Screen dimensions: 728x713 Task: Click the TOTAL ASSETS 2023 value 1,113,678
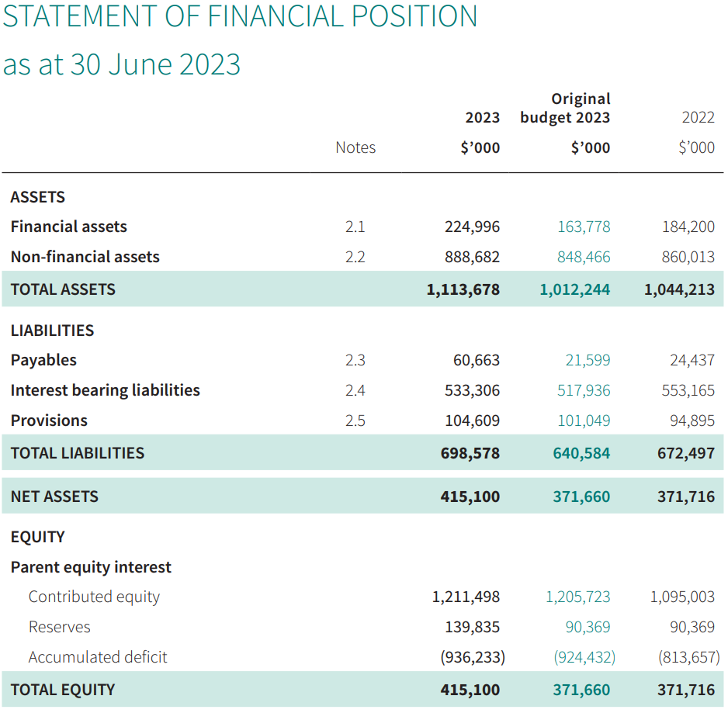463,289
